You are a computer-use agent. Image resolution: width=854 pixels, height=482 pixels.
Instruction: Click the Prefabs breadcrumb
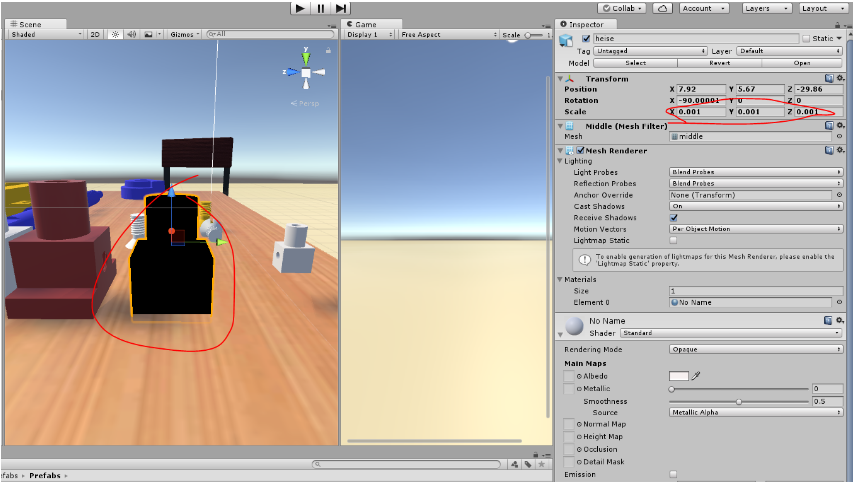tap(45, 475)
